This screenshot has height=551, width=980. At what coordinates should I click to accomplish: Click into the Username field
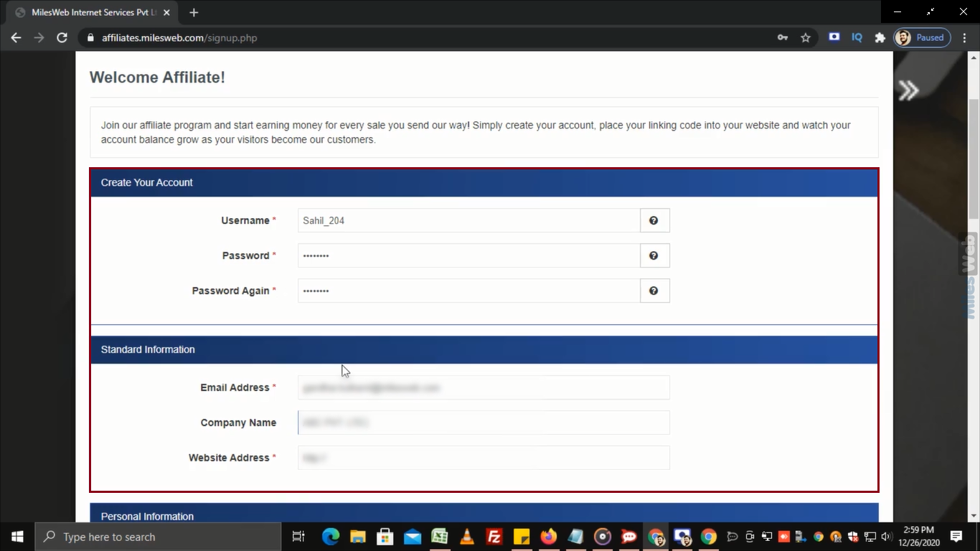click(468, 220)
